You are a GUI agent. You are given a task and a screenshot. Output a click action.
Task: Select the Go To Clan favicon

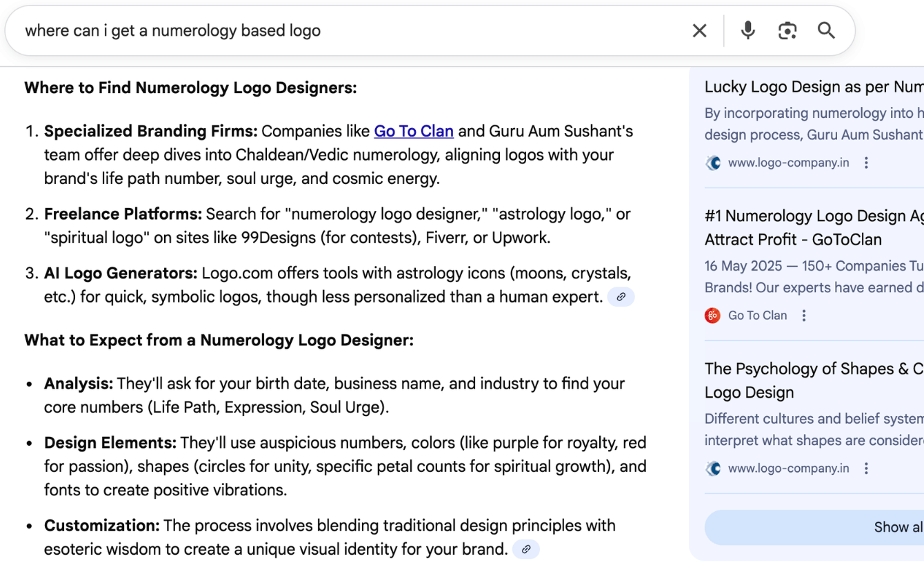coord(712,315)
